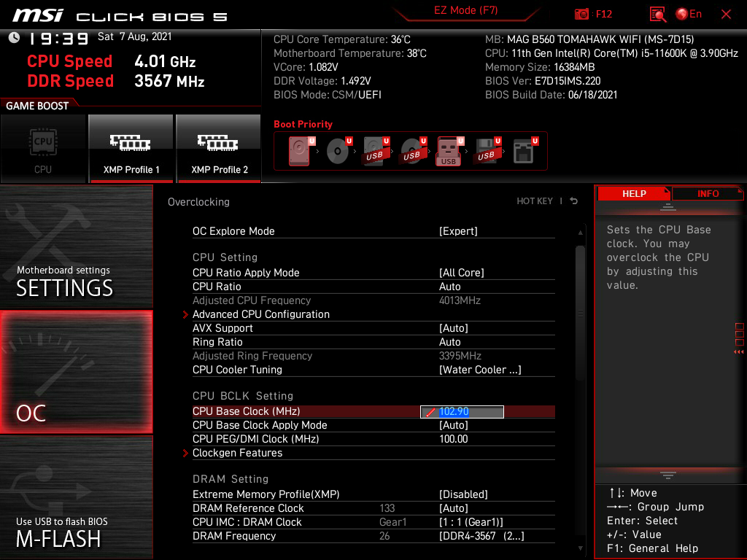Image resolution: width=747 pixels, height=560 pixels.
Task: Select the Adjusted Ring Frequency 3395MHz row
Action: (x=373, y=356)
